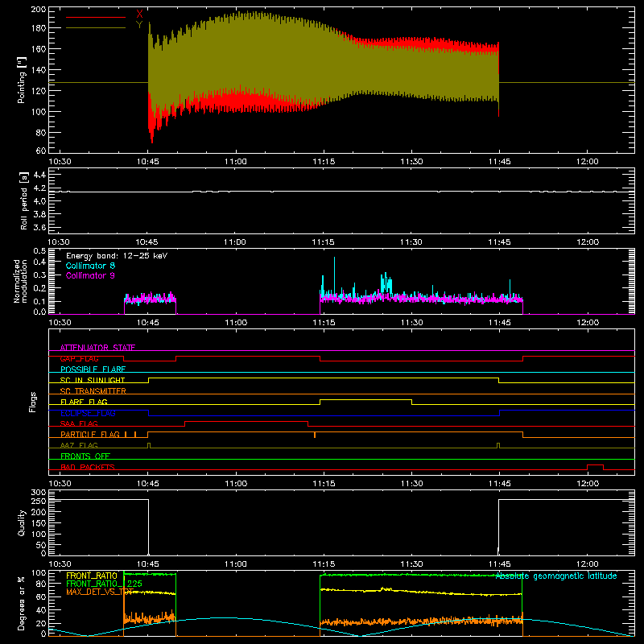Select the AAZ_FLAG label
Image resolution: width=644 pixels, height=644 pixels.
pos(79,445)
